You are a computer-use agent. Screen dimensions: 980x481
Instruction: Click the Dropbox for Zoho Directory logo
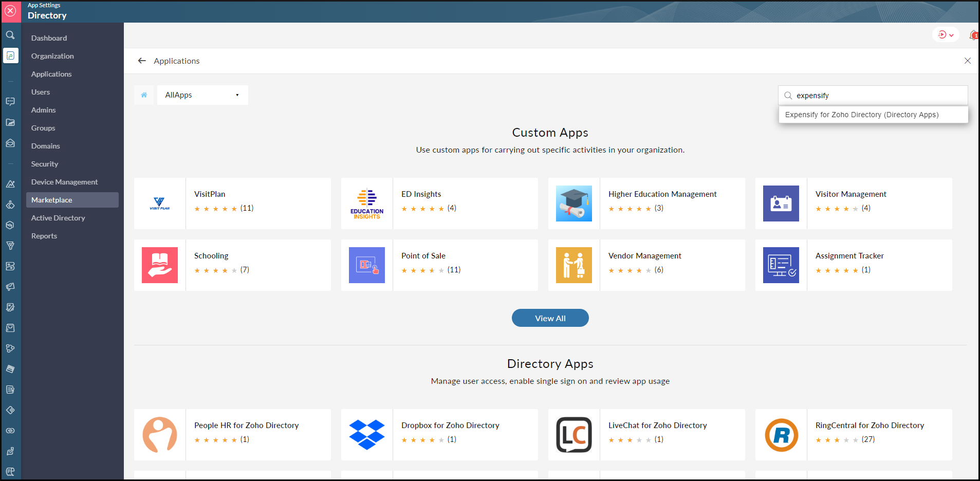pyautogui.click(x=366, y=434)
